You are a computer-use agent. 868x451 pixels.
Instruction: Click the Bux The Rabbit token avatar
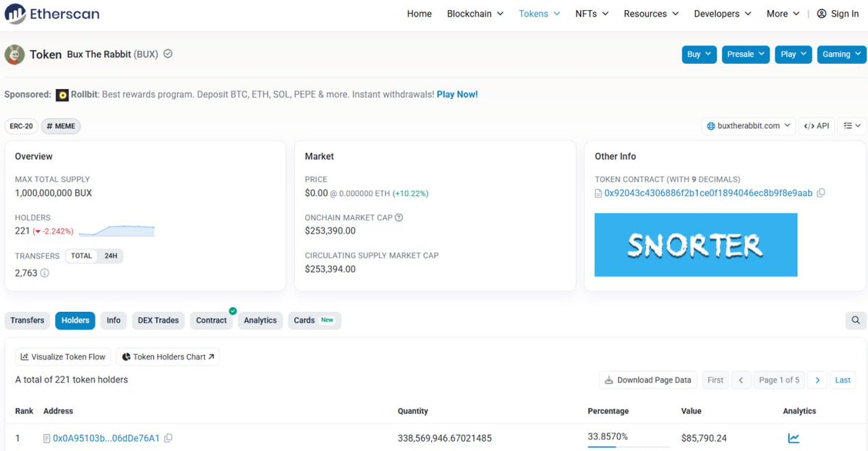[x=14, y=54]
